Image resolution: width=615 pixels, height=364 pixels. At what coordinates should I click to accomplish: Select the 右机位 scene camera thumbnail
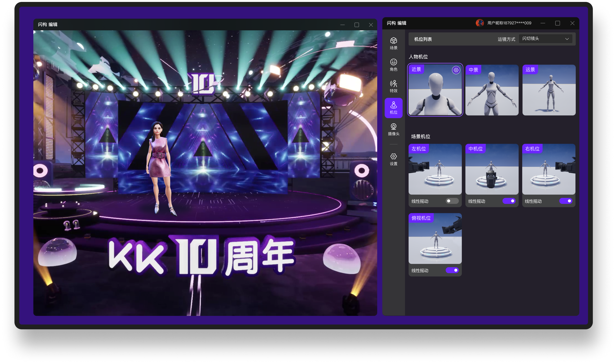[549, 169]
